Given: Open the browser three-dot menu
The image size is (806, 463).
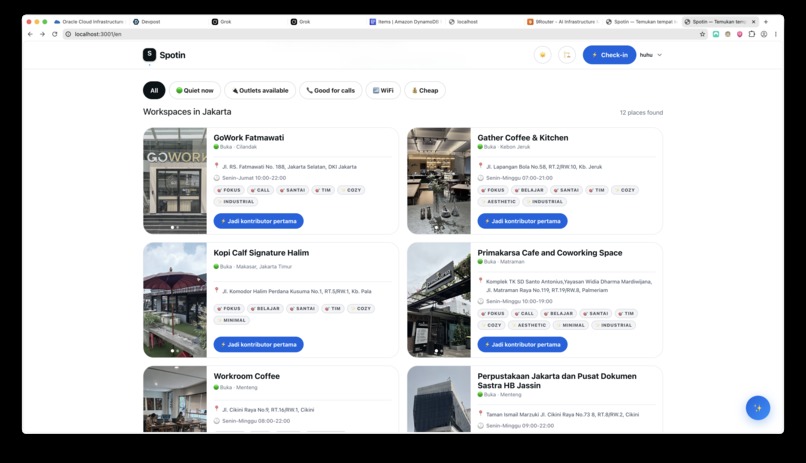Looking at the screenshot, I should coord(776,34).
